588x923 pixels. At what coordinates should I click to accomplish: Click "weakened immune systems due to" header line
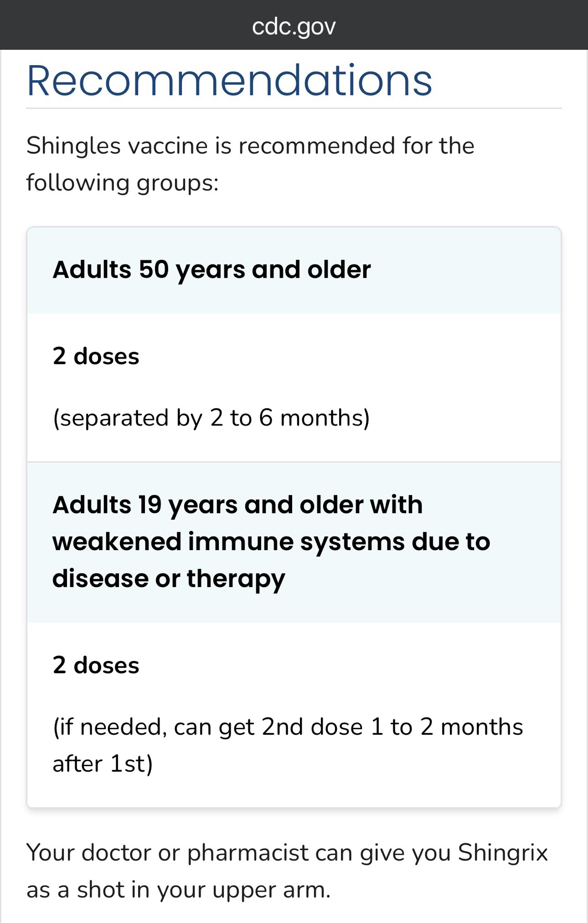[x=271, y=542]
